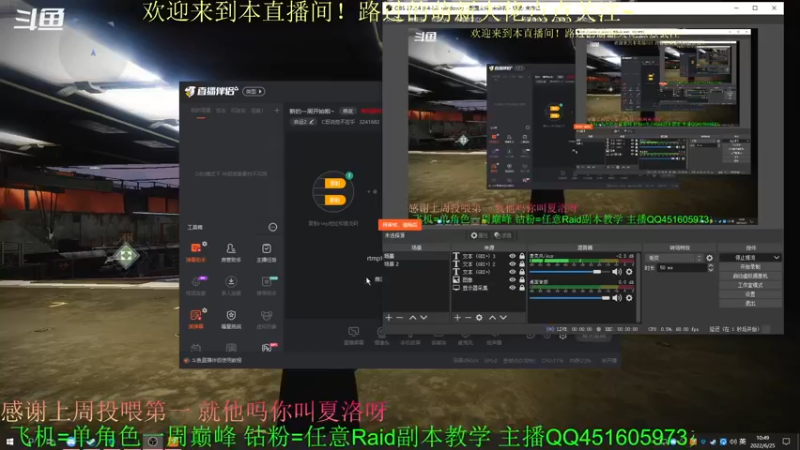Screen dimensions: 800x450
Task: Adjust the desktop audio volume slider handle
Action: pyautogui.click(x=606, y=298)
